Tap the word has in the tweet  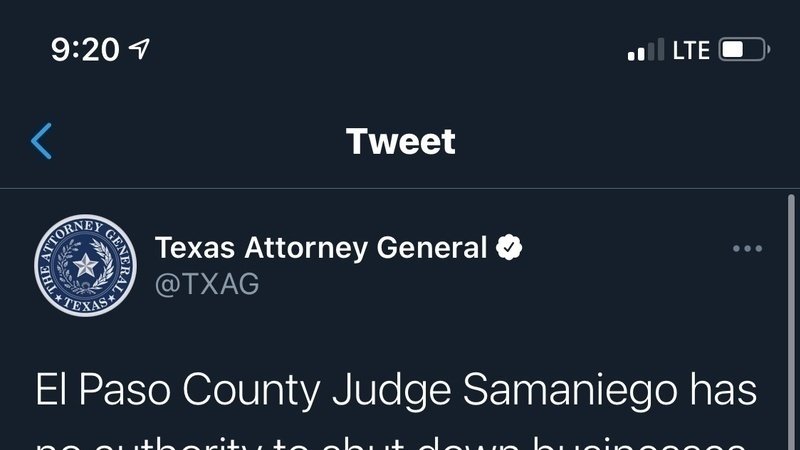(x=727, y=390)
